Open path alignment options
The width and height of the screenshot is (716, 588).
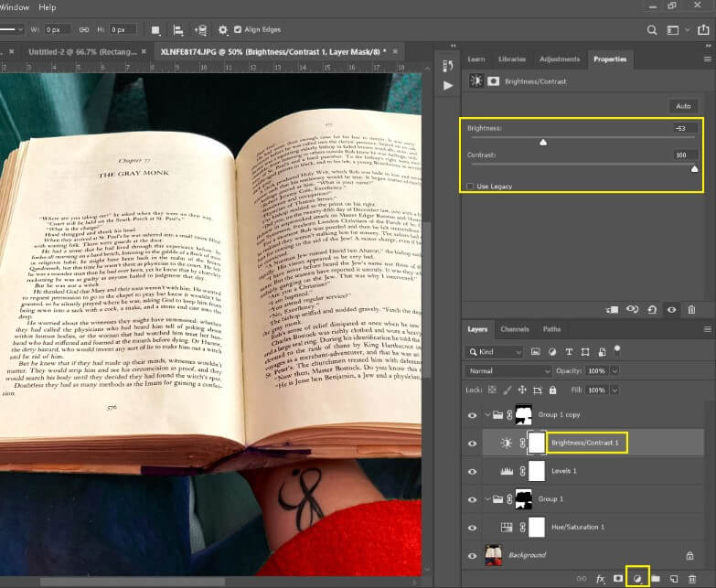pos(178,30)
